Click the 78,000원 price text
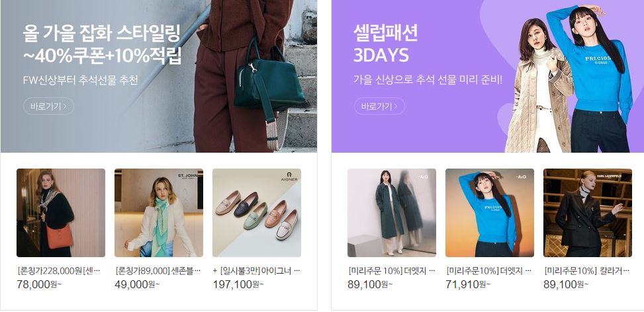Screen dimensions: 644x312 click(40, 284)
